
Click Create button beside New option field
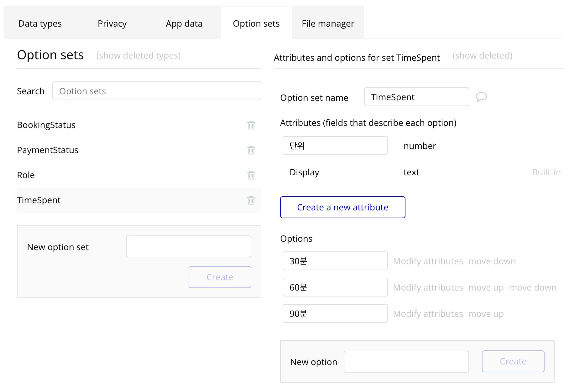click(x=513, y=361)
